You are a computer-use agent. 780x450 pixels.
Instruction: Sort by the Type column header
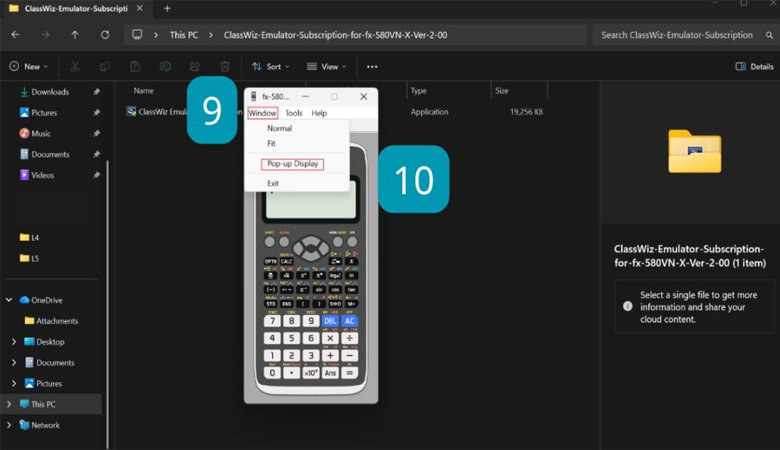(418, 90)
